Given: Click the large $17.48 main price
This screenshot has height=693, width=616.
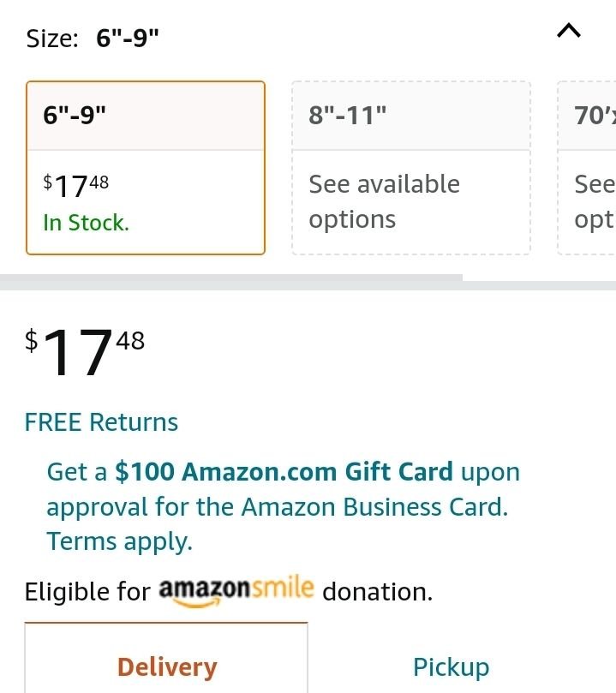Looking at the screenshot, I should pos(85,353).
